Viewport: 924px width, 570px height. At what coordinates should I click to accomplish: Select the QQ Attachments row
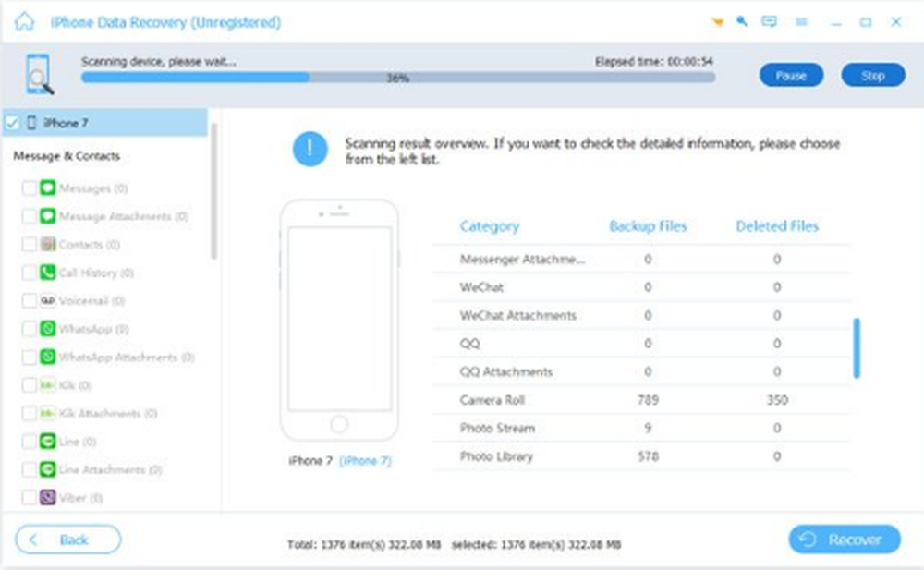(x=641, y=371)
